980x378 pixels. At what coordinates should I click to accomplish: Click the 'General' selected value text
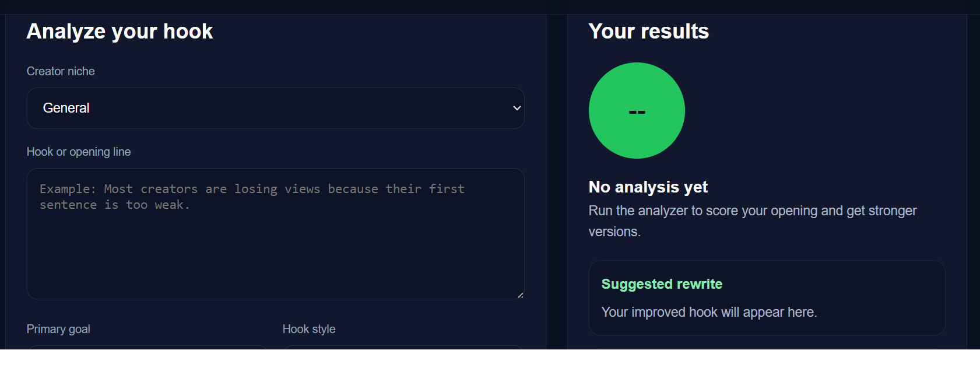(x=66, y=108)
